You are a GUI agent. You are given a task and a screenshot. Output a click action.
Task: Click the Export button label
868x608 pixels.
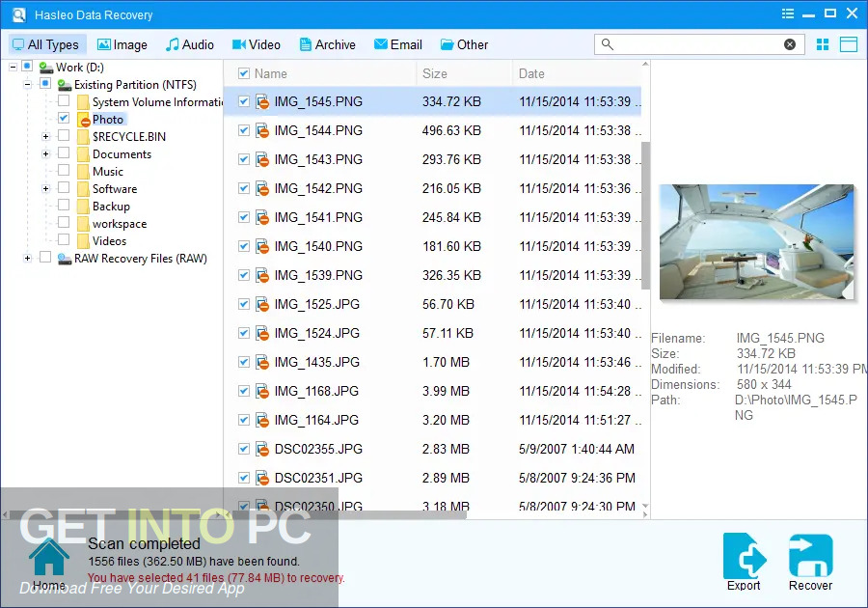744,585
